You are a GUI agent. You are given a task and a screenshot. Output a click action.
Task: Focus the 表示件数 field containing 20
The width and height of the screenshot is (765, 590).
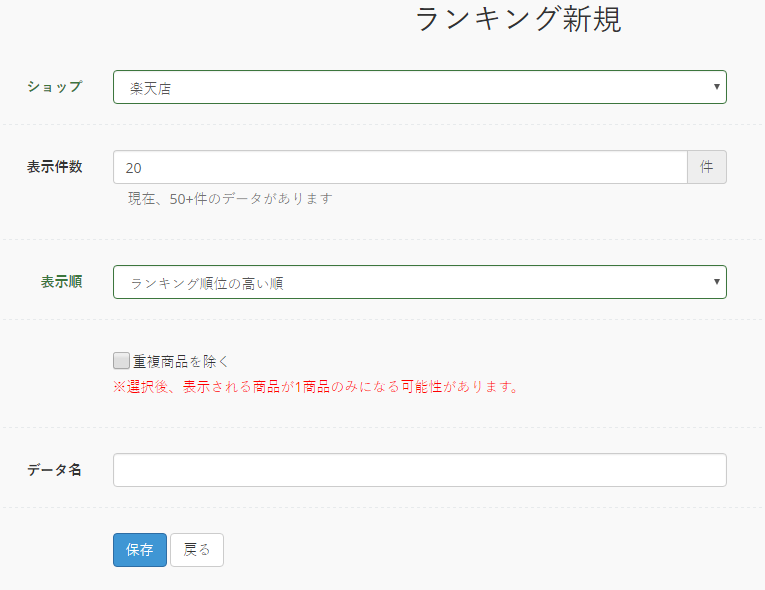400,167
